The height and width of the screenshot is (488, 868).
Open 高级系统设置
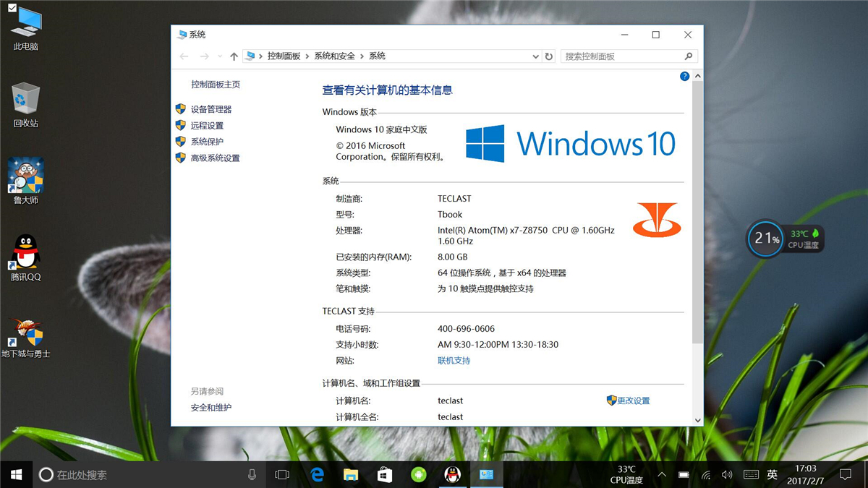pos(213,158)
